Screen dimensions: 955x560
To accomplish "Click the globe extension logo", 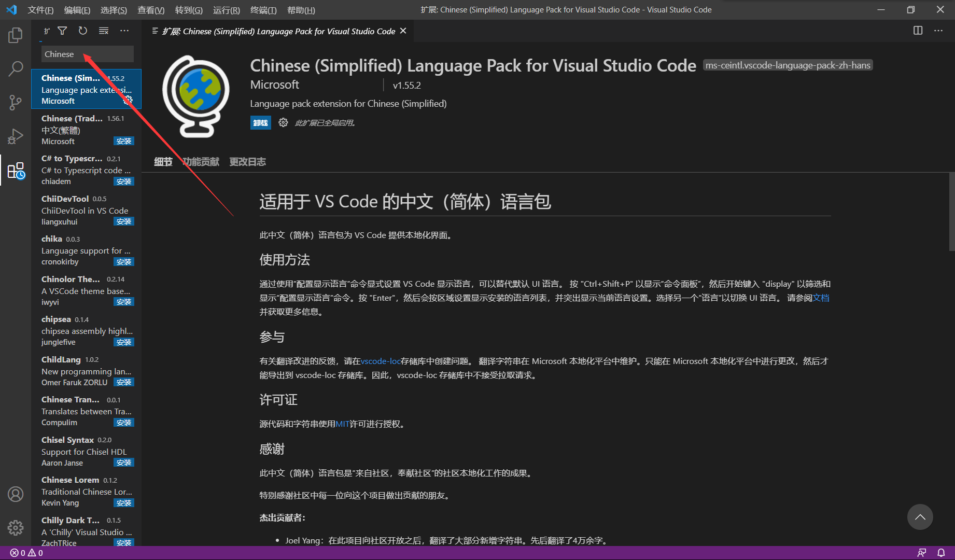I will point(196,96).
